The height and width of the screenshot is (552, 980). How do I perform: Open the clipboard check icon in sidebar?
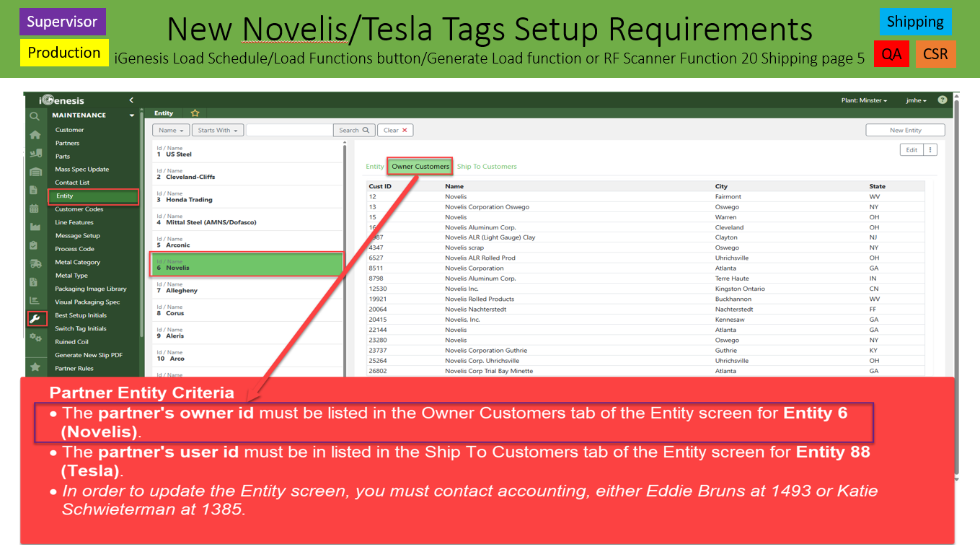tap(34, 245)
